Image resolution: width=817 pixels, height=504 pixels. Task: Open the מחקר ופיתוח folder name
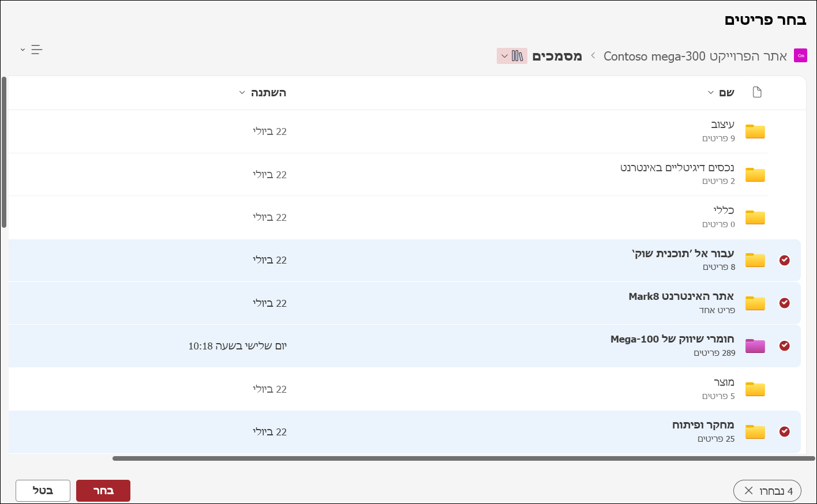point(703,425)
